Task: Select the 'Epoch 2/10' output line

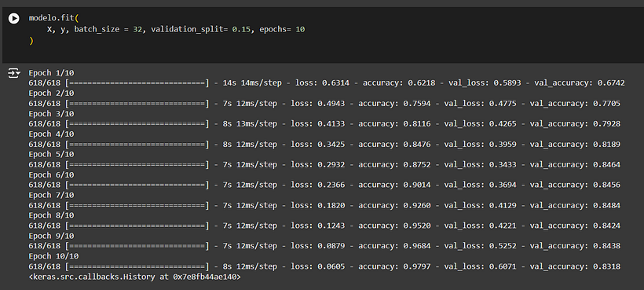Action: 51,94
